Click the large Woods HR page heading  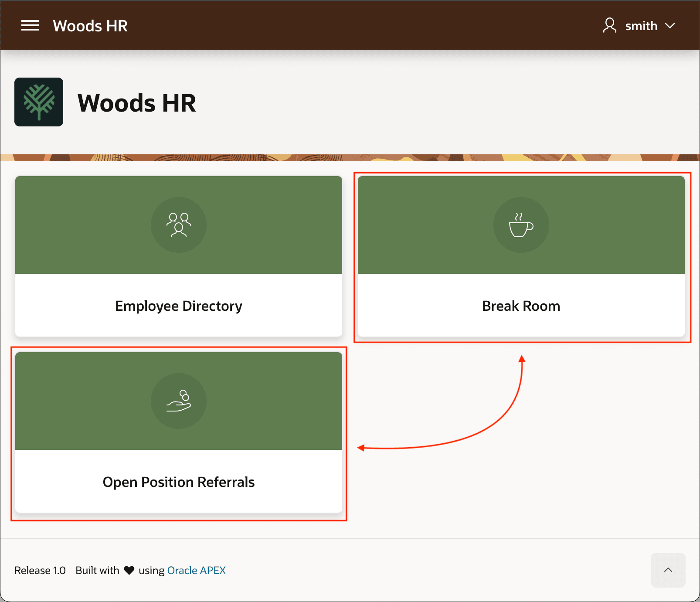pos(137,103)
